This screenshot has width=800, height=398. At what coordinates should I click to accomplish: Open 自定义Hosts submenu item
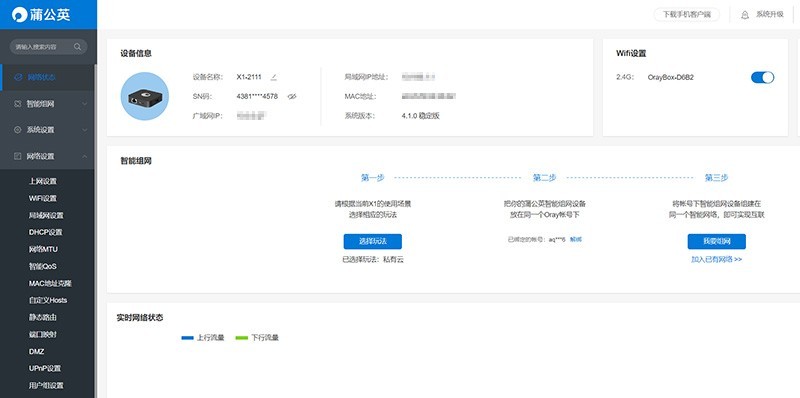tap(48, 300)
